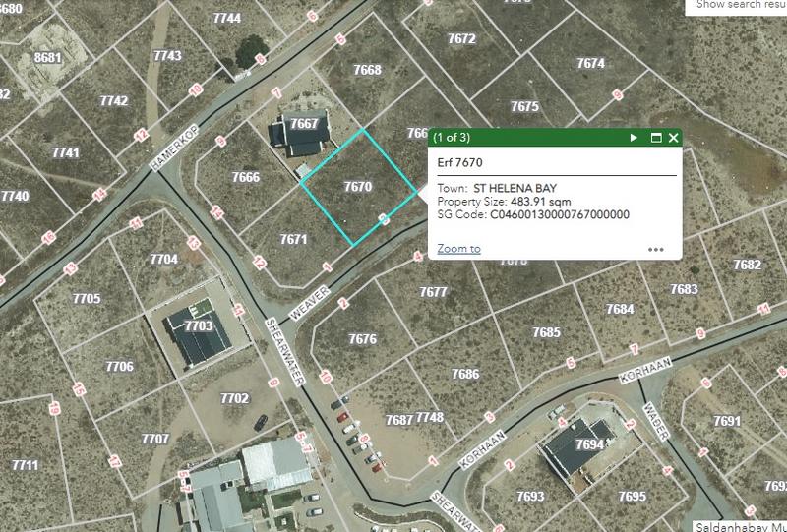Image resolution: width=787 pixels, height=532 pixels.
Task: Maximize the Erf 7670 popup
Action: coord(656,138)
